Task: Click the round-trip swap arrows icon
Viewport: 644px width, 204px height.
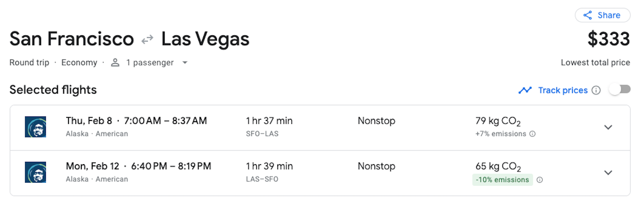Action: pos(147,39)
